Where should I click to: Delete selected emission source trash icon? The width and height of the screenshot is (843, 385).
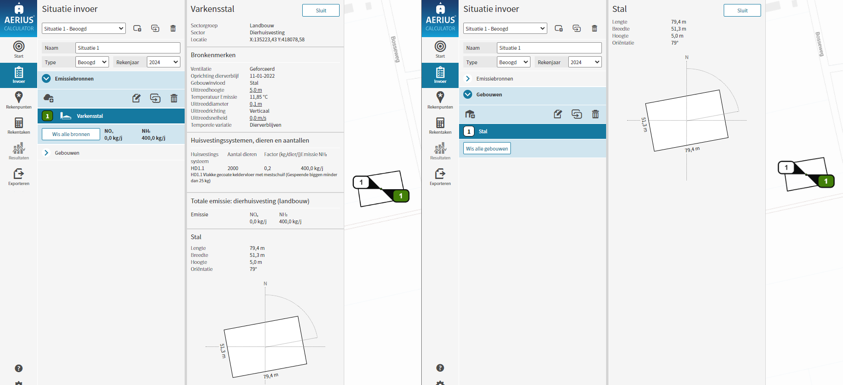click(x=174, y=98)
